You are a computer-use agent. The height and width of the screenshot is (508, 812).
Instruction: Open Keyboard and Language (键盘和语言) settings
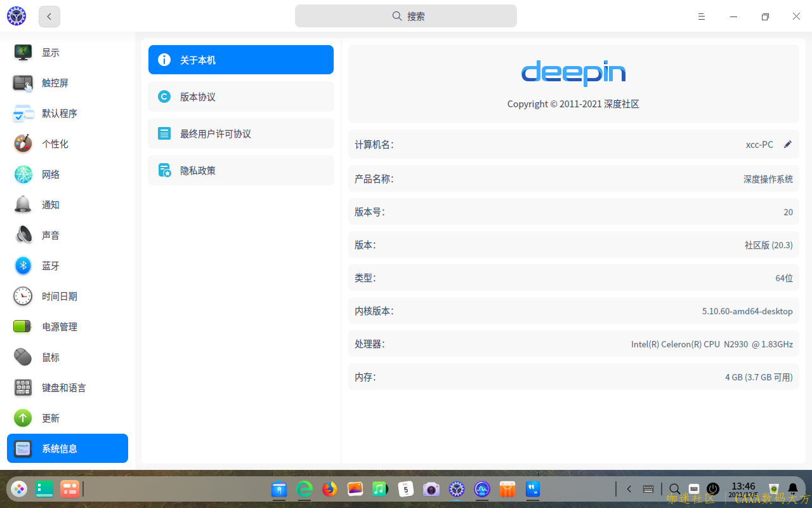click(67, 388)
